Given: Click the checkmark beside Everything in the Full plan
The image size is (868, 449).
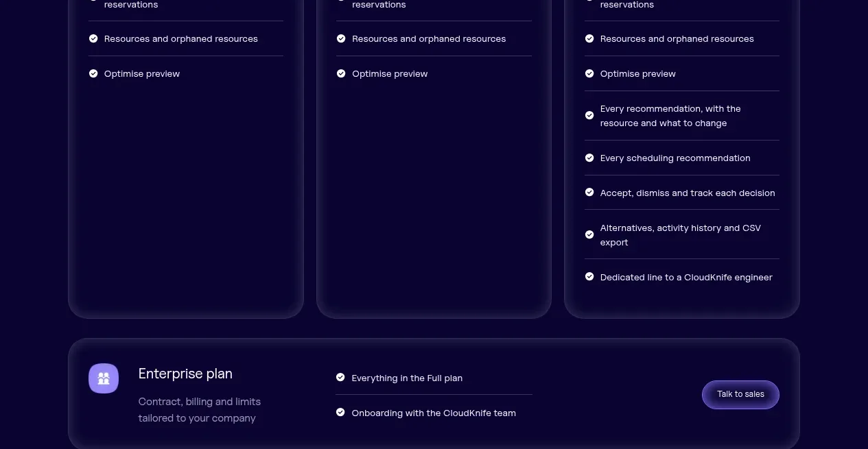Looking at the screenshot, I should 340,377.
